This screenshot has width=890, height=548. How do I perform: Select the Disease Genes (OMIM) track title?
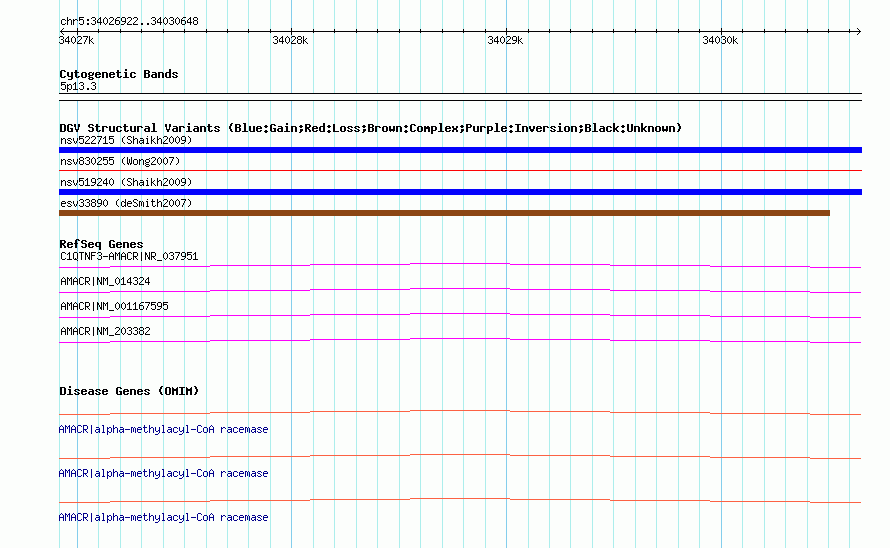pos(129,391)
